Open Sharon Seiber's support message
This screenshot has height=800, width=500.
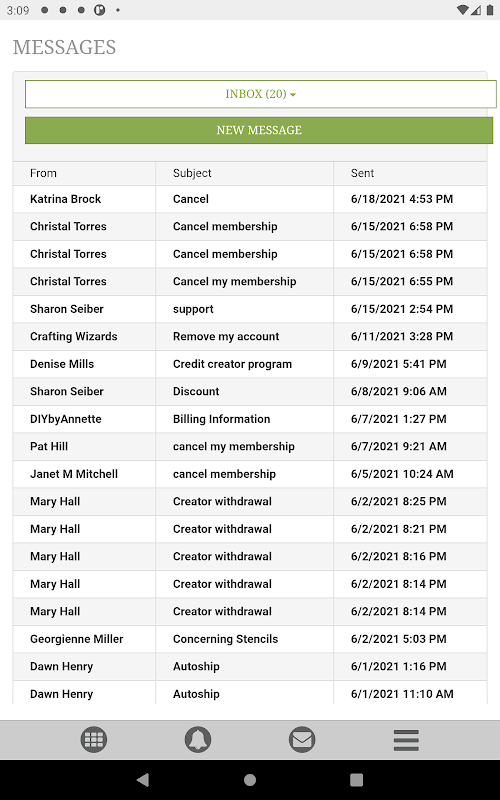(250, 309)
